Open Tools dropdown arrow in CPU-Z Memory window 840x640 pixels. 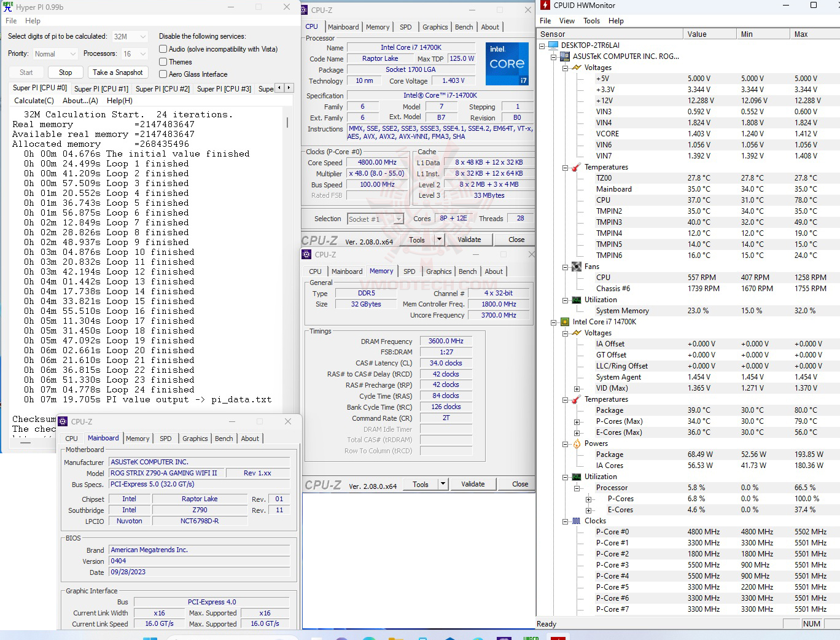click(443, 484)
